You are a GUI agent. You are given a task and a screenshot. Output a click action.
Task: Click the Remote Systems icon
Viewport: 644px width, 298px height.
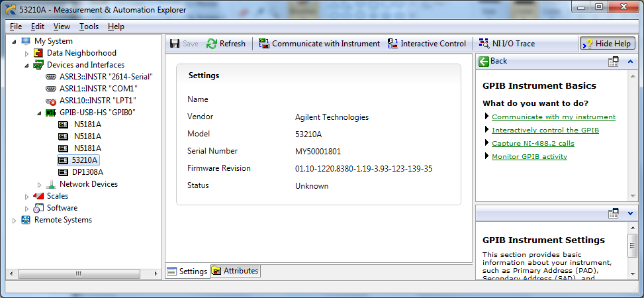pyautogui.click(x=26, y=220)
